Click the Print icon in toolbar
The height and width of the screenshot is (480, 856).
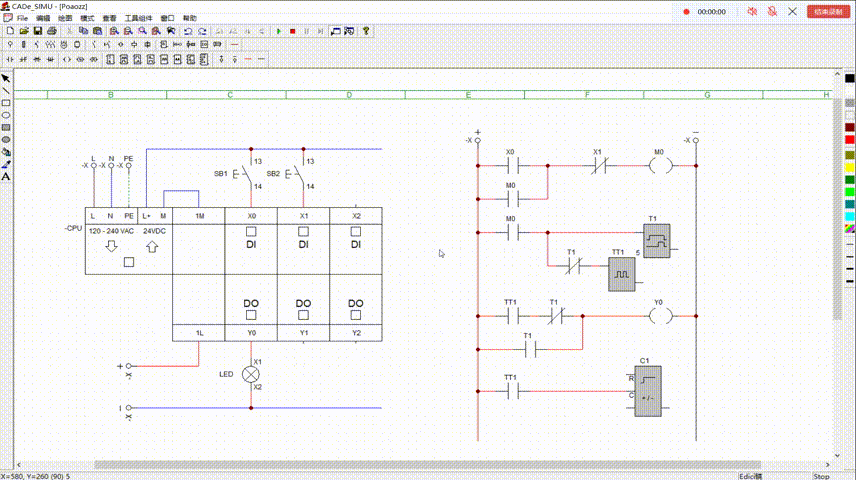point(52,31)
